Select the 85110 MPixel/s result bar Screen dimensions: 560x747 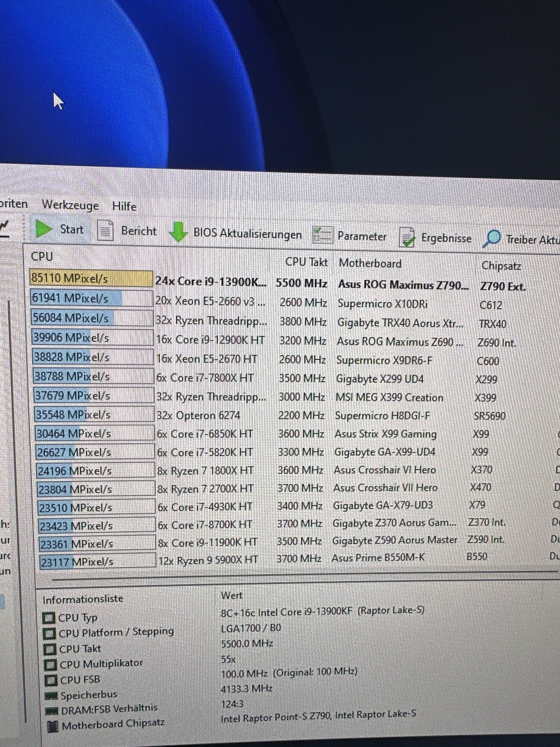(x=91, y=279)
